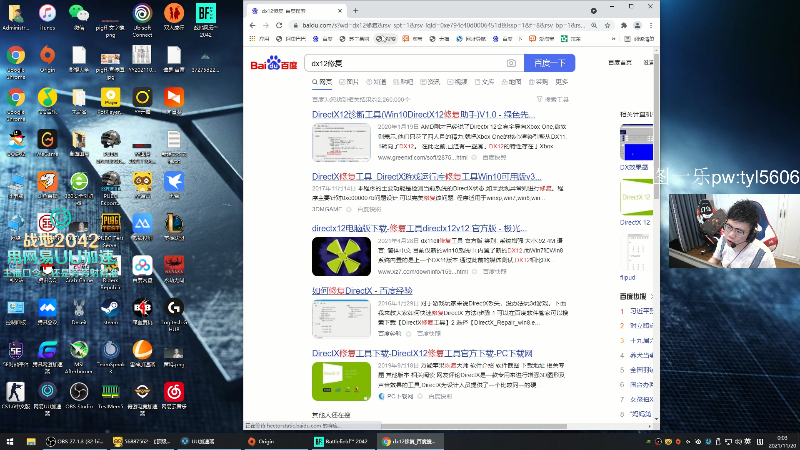Click the Baidu camera image search icon

point(511,63)
